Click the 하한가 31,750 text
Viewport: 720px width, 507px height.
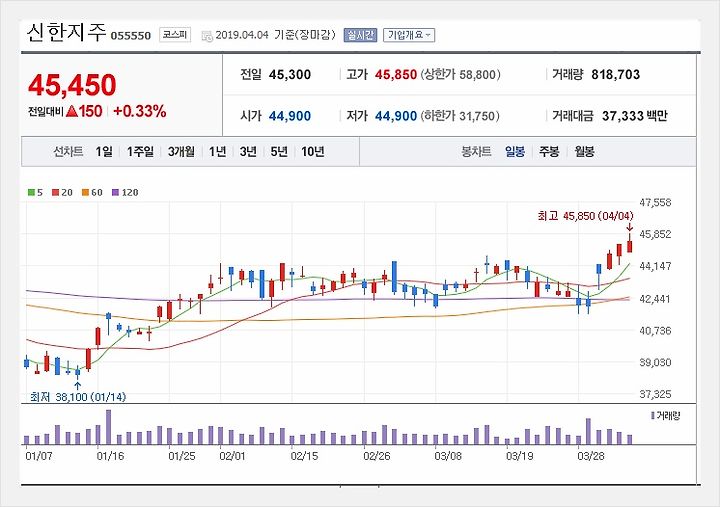(x=461, y=116)
